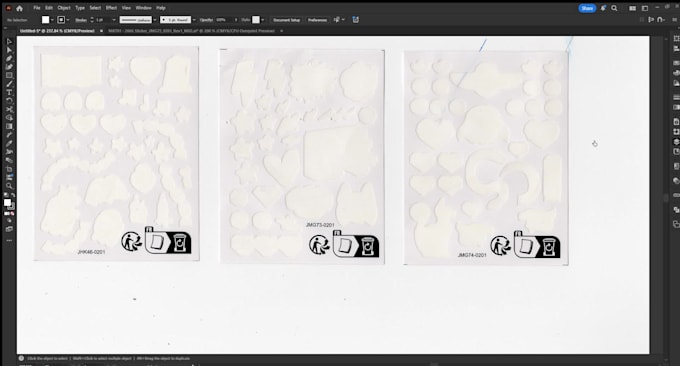The height and width of the screenshot is (366, 680).
Task: Select the Rectangle tool
Action: tap(9, 75)
